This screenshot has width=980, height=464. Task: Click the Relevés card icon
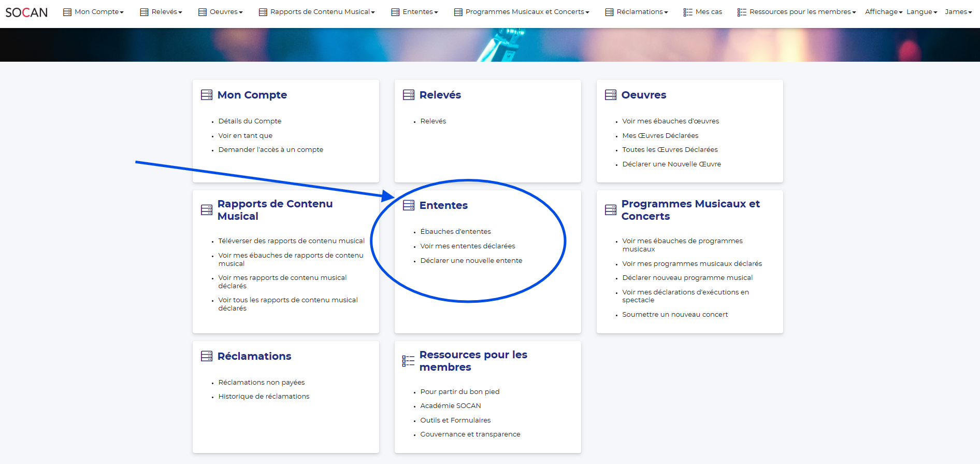pyautogui.click(x=409, y=95)
